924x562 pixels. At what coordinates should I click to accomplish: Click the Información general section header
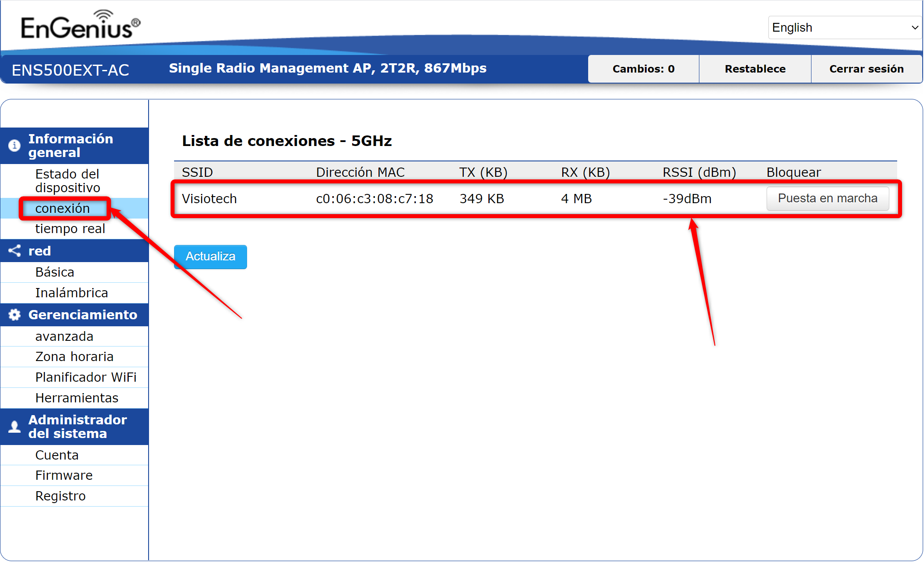click(x=74, y=146)
